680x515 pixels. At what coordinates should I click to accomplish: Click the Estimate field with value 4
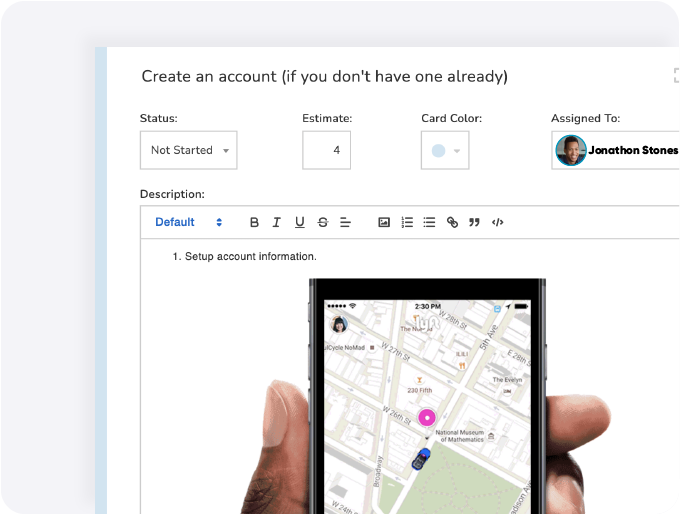click(327, 150)
